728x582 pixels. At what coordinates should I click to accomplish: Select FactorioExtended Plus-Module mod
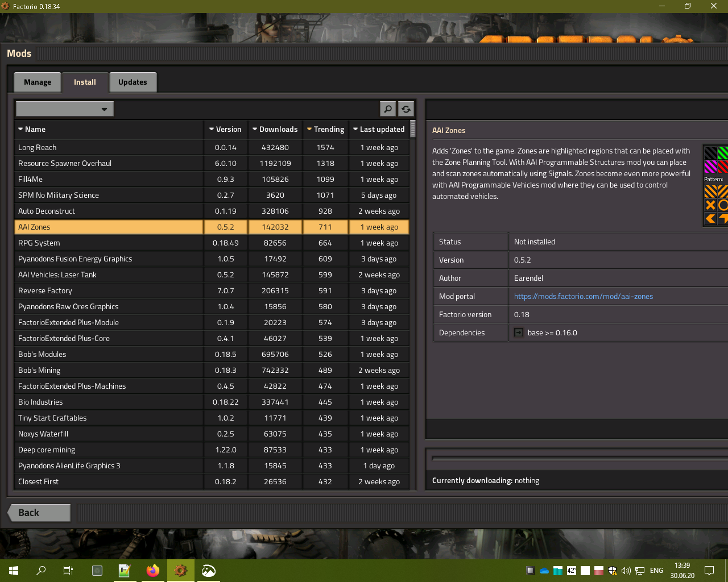212,322
